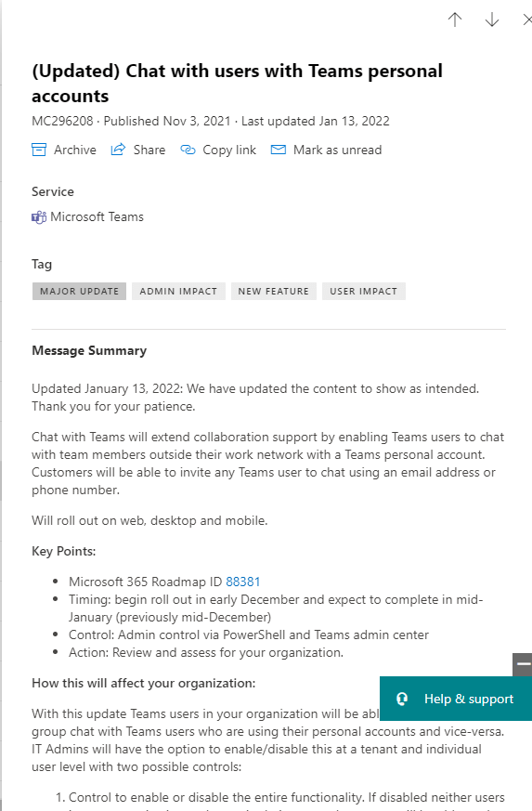Click Mark as unread text label

tap(338, 150)
